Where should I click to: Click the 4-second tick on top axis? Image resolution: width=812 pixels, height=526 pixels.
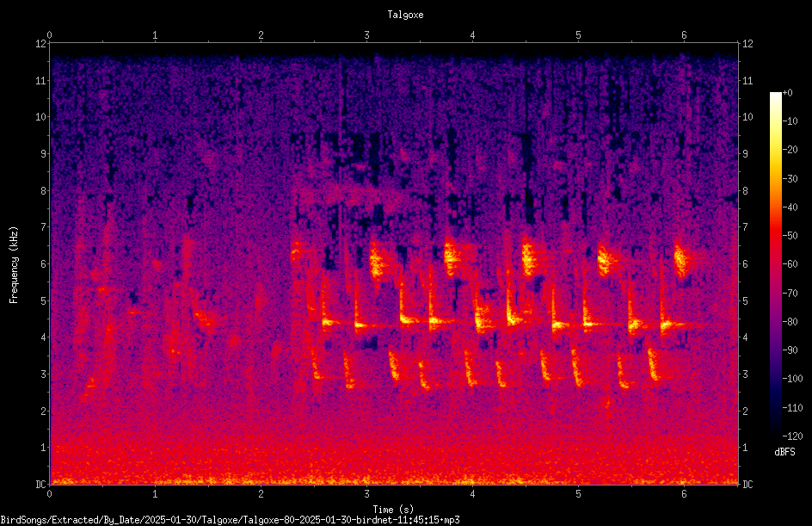tap(472, 35)
